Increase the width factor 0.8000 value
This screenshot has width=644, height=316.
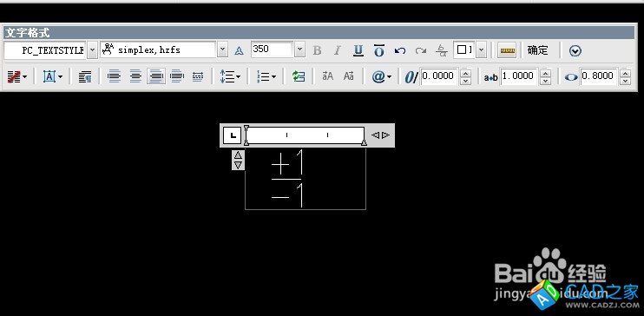pyautogui.click(x=625, y=73)
